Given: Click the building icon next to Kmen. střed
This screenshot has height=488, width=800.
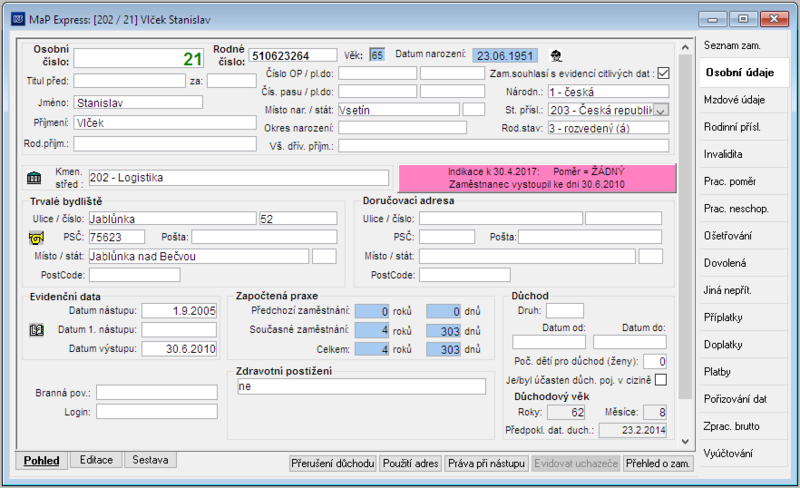Looking at the screenshot, I should pos(34,178).
